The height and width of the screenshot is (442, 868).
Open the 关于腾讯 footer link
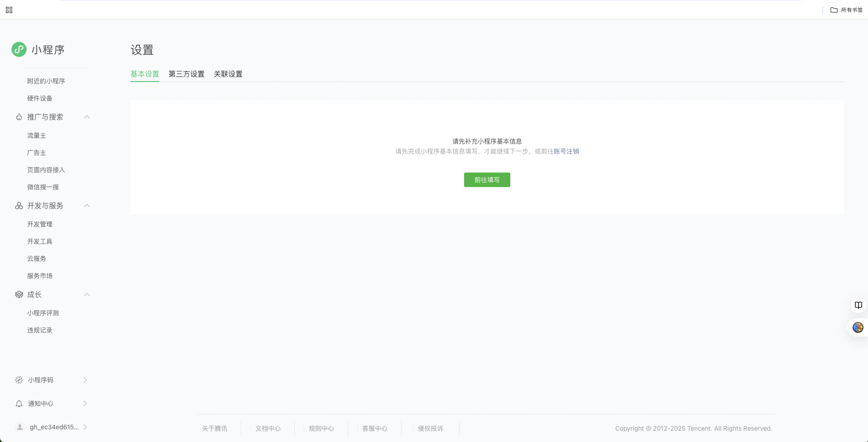(215, 428)
